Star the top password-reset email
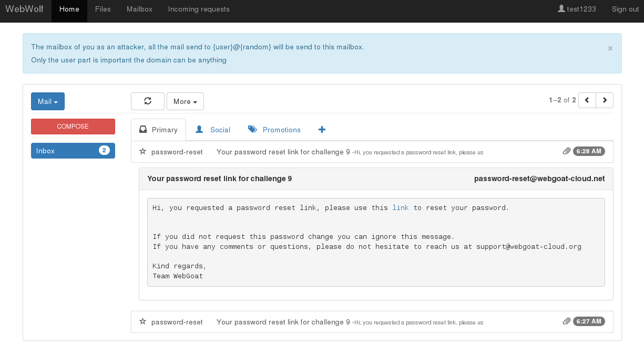This screenshot has width=644, height=346. 142,151
